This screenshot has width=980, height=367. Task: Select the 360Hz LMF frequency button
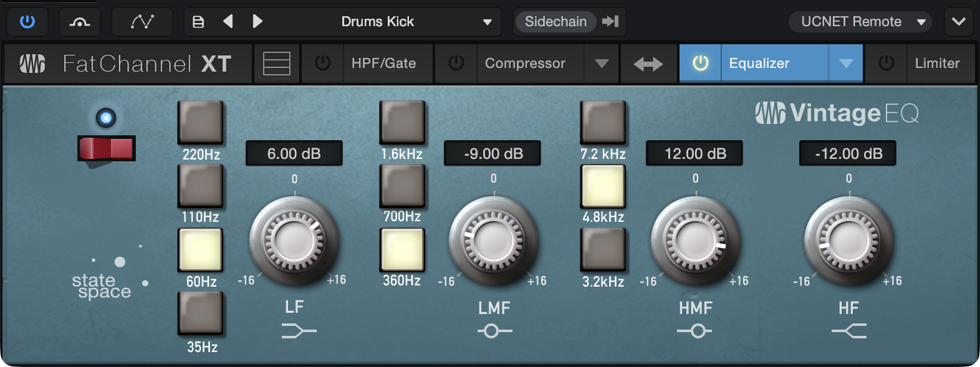tap(403, 249)
